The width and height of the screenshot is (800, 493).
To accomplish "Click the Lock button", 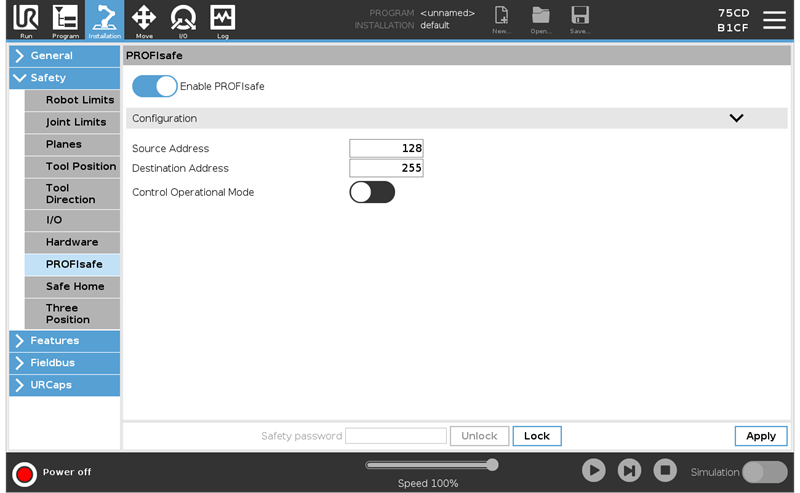I will [x=537, y=436].
